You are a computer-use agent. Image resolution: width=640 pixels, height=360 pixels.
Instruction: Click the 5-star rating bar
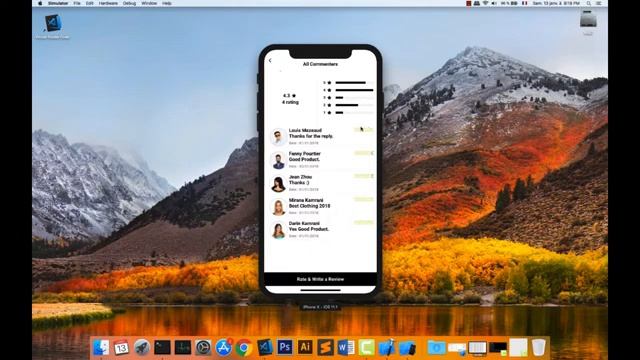(x=354, y=83)
